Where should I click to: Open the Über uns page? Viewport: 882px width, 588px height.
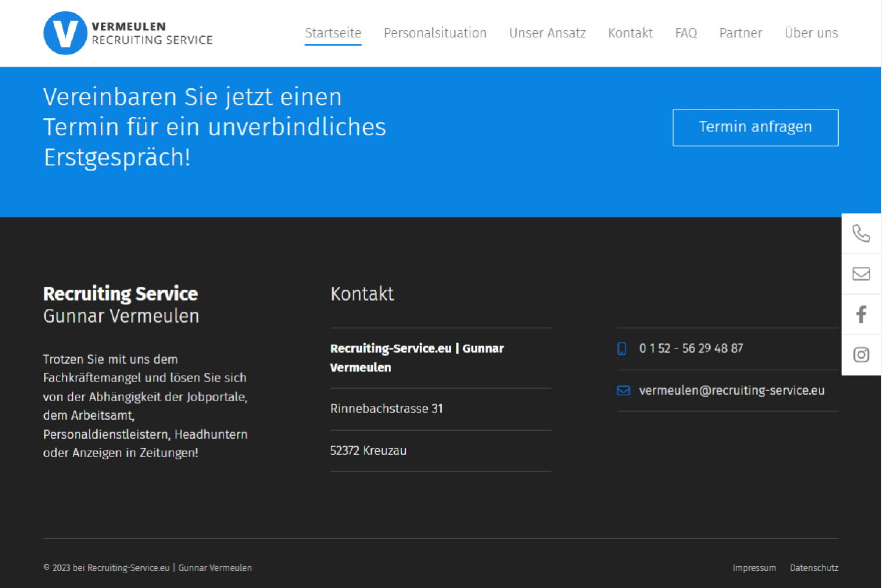click(x=811, y=33)
